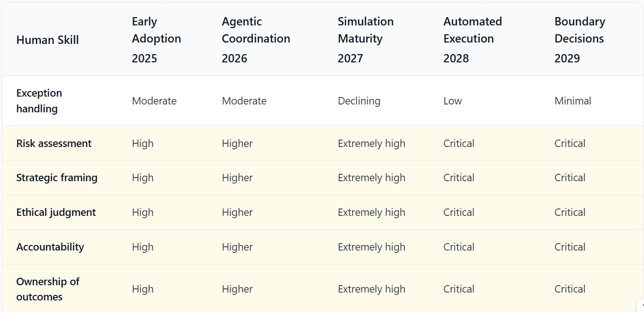Click the Strategic framing row label
The width and height of the screenshot is (644, 312).
point(57,177)
